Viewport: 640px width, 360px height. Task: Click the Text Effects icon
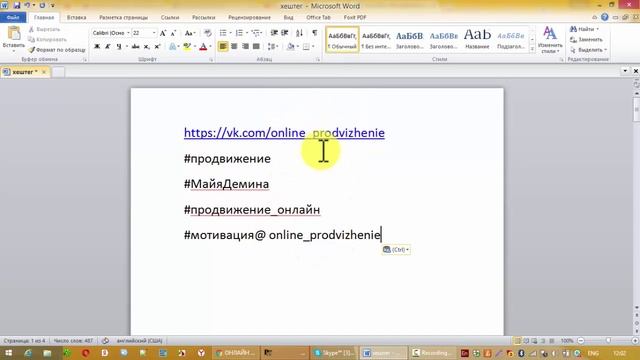tap(173, 47)
